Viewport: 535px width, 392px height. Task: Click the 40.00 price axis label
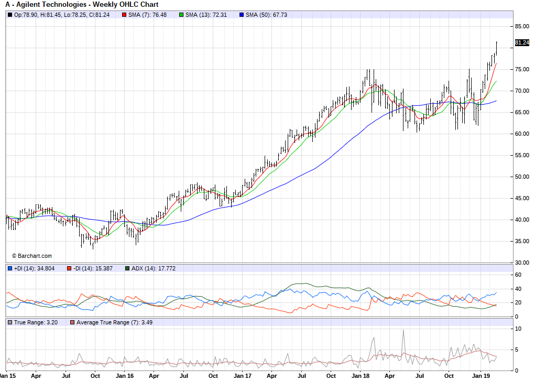point(522,220)
